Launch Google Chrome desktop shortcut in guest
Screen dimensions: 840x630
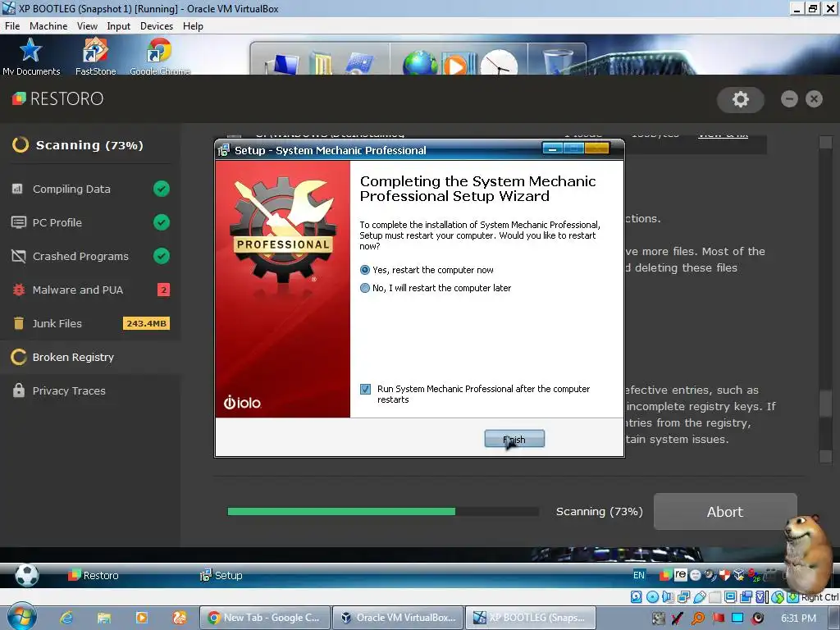pyautogui.click(x=160, y=57)
